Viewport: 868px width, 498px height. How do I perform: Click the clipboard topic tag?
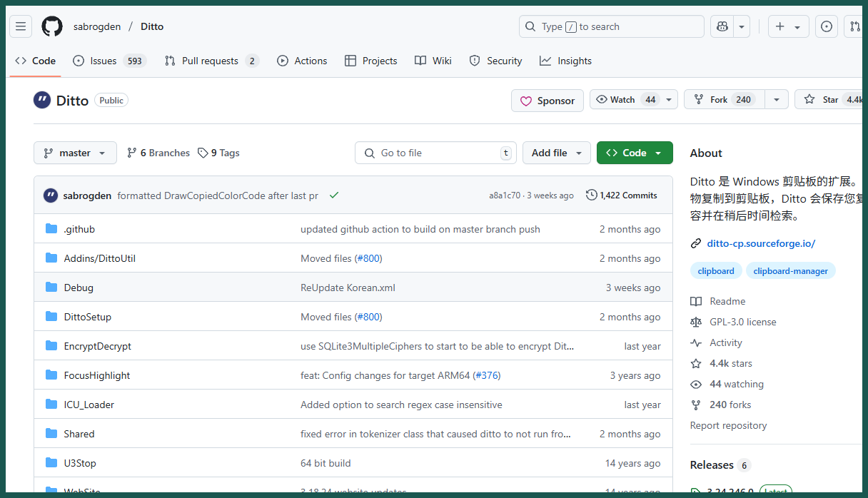coord(716,271)
